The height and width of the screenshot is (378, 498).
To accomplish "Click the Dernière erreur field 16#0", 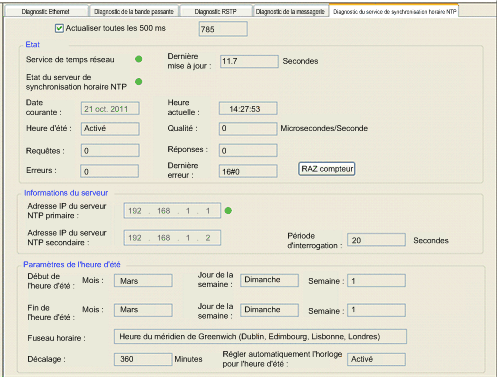I will 248,171.
